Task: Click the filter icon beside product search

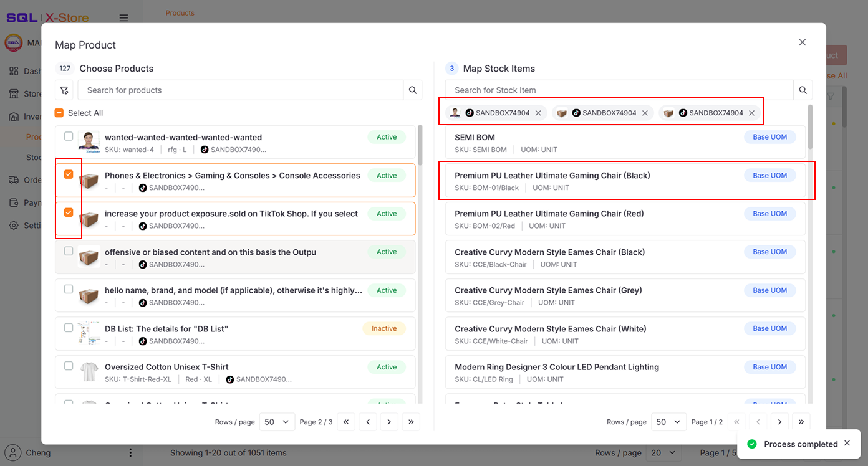Action: click(64, 90)
